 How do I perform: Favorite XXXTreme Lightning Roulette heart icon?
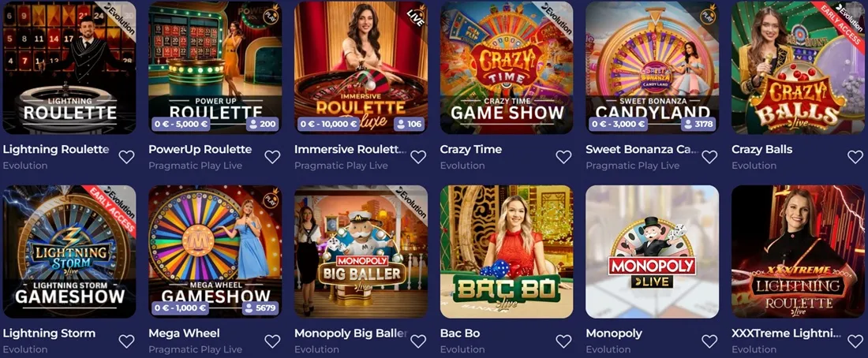click(x=855, y=341)
